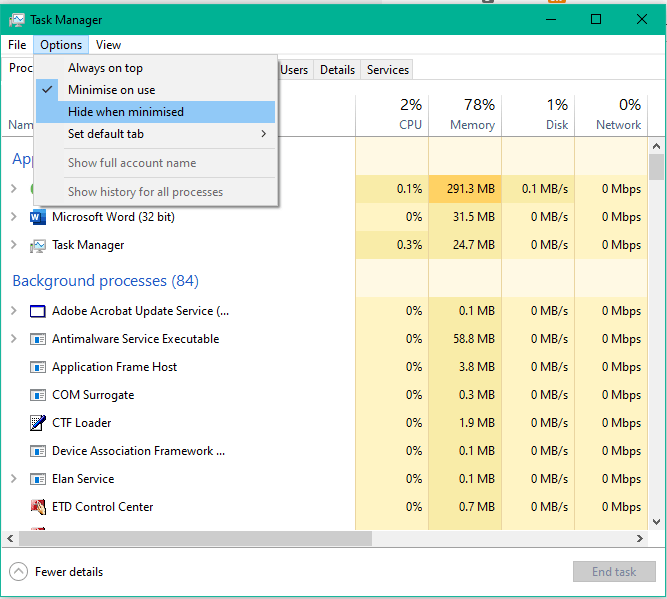Uncheck Minimise on use option
The width and height of the screenshot is (667, 599).
click(x=156, y=90)
